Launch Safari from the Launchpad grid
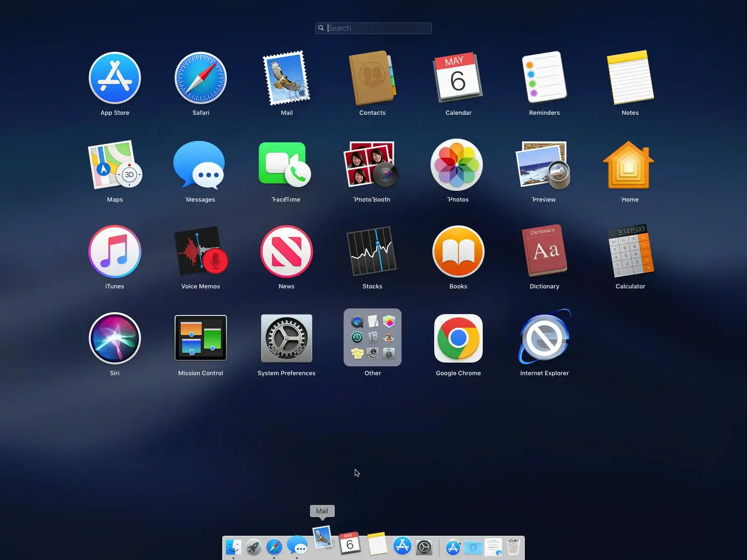This screenshot has height=560, width=747. point(201,78)
